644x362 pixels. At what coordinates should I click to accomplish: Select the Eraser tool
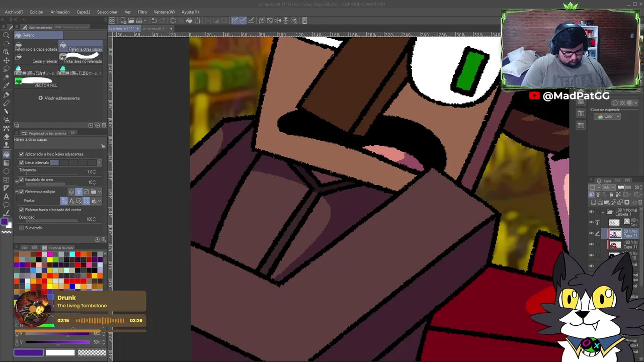tap(7, 137)
